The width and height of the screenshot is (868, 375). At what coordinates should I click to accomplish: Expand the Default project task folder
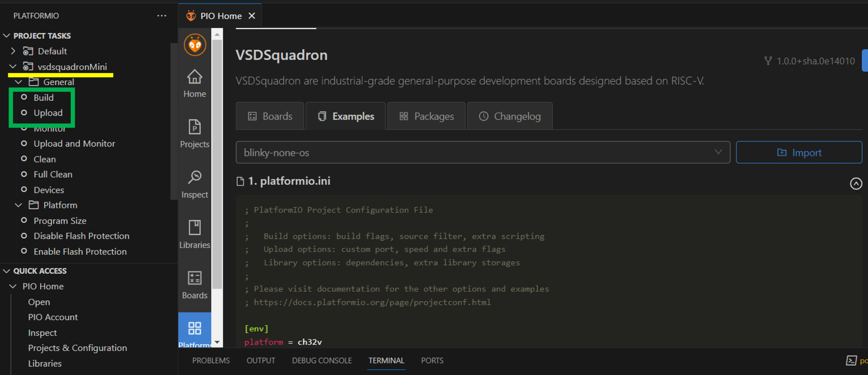[x=13, y=51]
